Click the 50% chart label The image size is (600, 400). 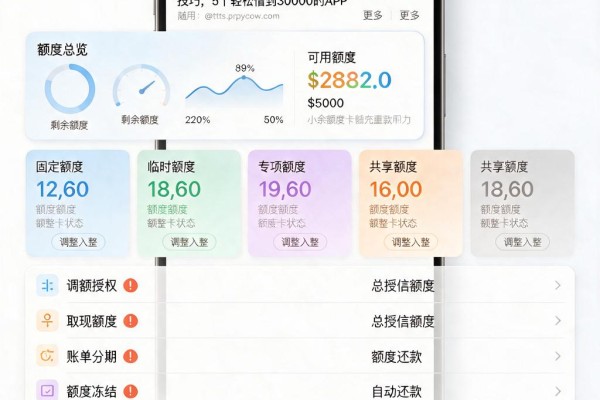click(273, 120)
